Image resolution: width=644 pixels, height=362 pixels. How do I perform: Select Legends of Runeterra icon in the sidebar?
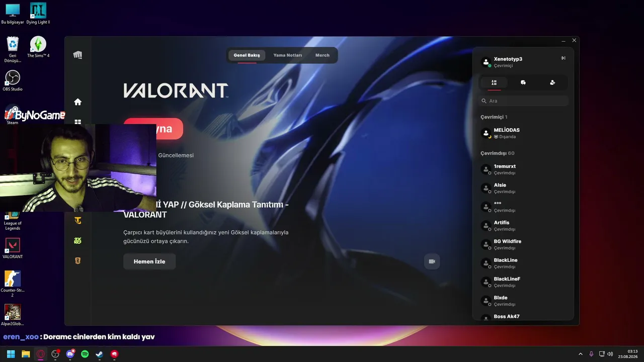click(77, 260)
